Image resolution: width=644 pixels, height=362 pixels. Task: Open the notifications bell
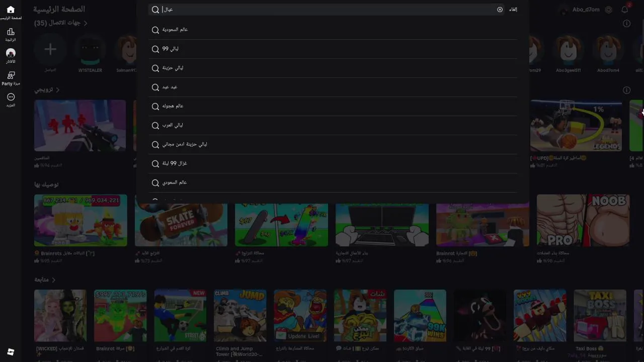[624, 10]
